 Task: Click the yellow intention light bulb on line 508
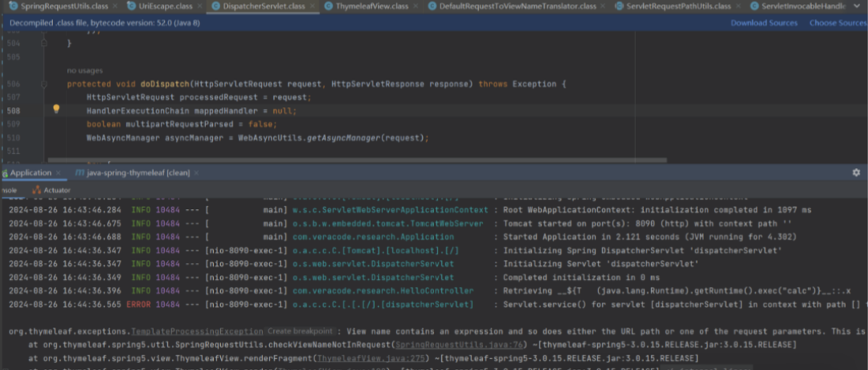pyautogui.click(x=56, y=109)
